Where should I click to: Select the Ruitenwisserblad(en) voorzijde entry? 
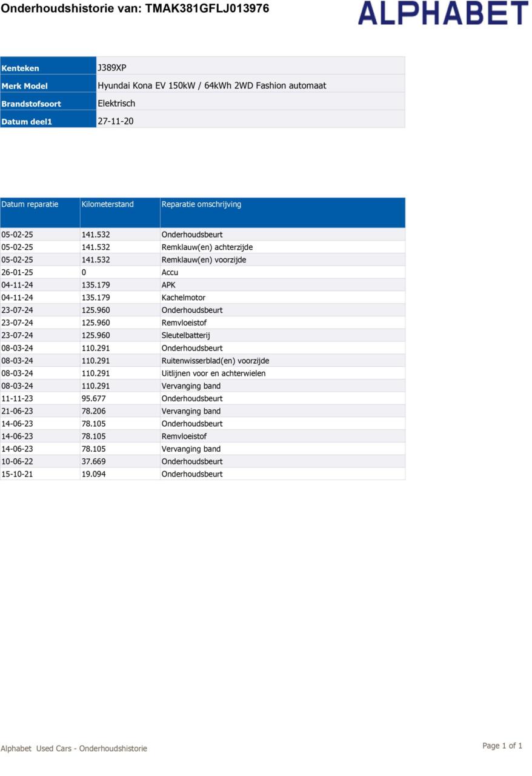pyautogui.click(x=215, y=361)
